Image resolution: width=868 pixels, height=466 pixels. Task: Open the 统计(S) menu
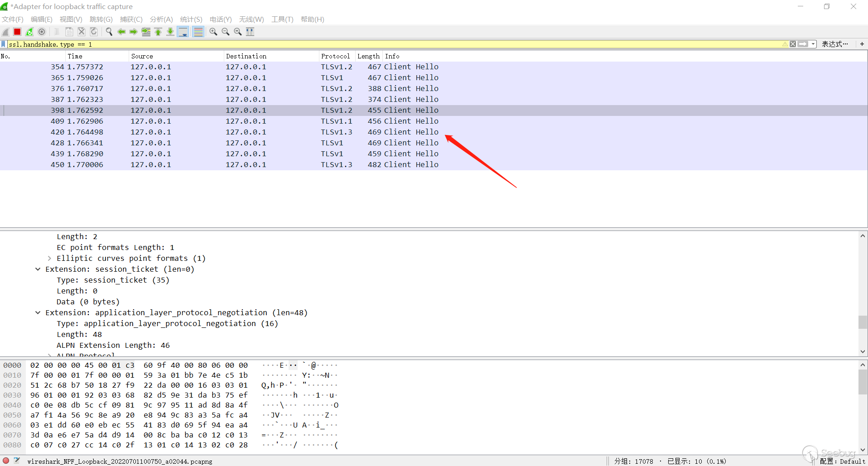[191, 19]
